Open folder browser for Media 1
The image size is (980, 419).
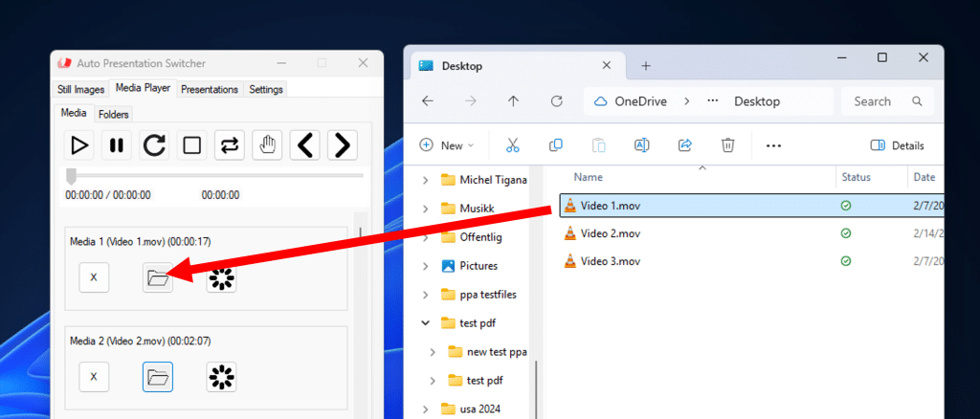(158, 277)
